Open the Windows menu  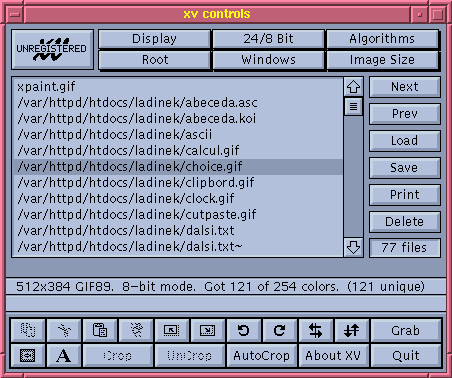tap(268, 60)
